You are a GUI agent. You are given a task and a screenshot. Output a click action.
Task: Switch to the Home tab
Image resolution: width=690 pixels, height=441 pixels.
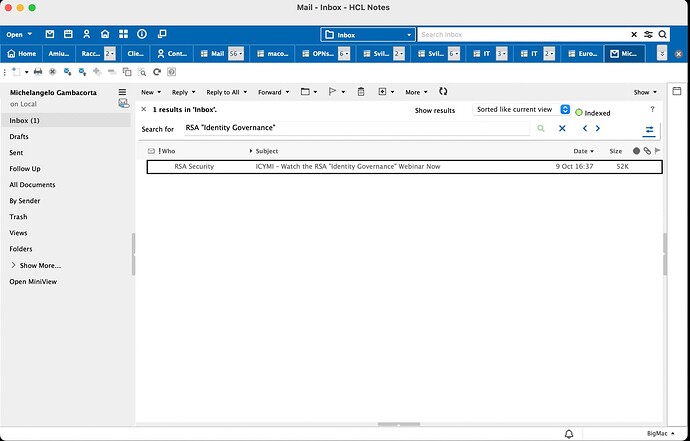coord(21,53)
